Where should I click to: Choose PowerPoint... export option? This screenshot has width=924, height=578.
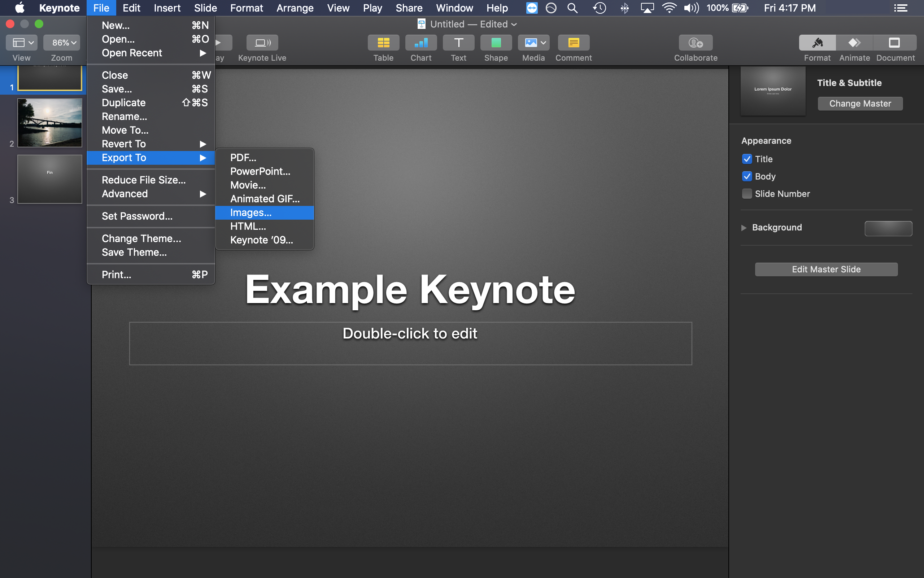265,171
